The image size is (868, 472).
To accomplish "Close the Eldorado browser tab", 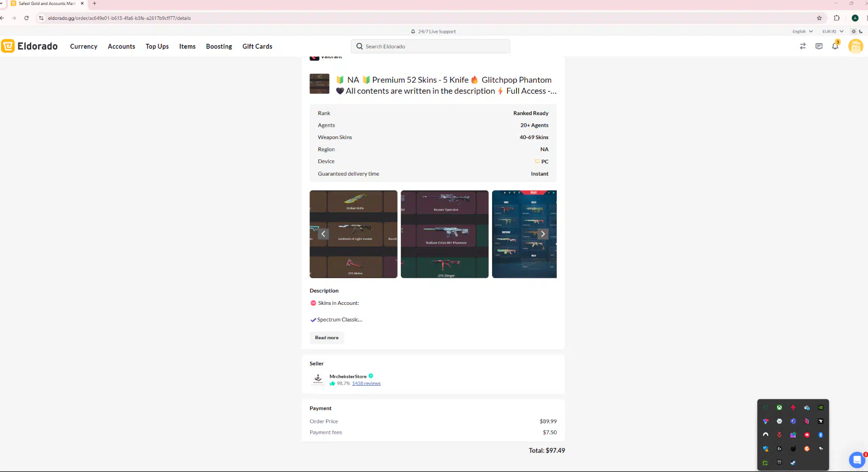I will pos(82,4).
